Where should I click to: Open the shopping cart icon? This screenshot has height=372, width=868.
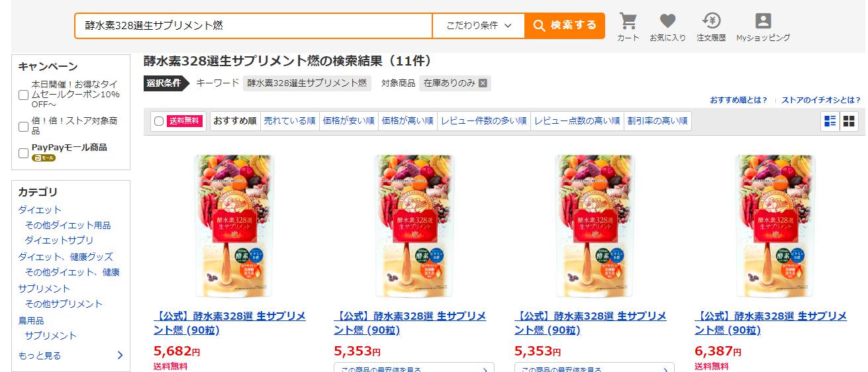tap(628, 21)
